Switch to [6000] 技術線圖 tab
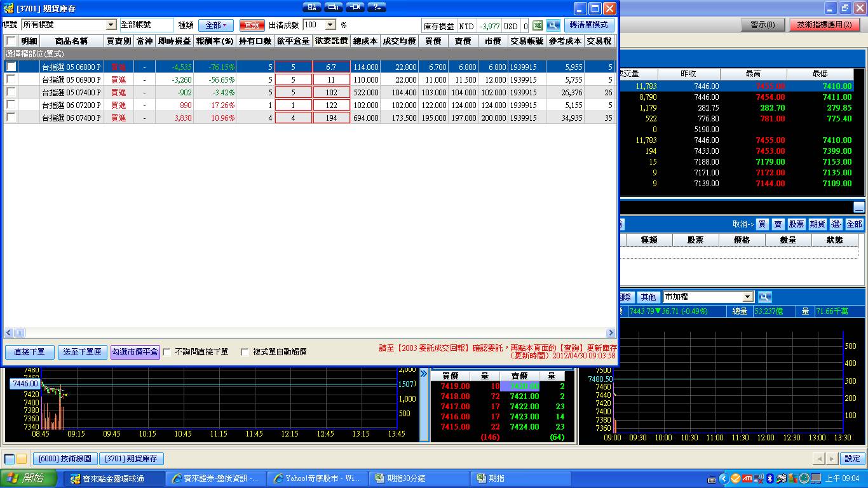 coord(65,459)
